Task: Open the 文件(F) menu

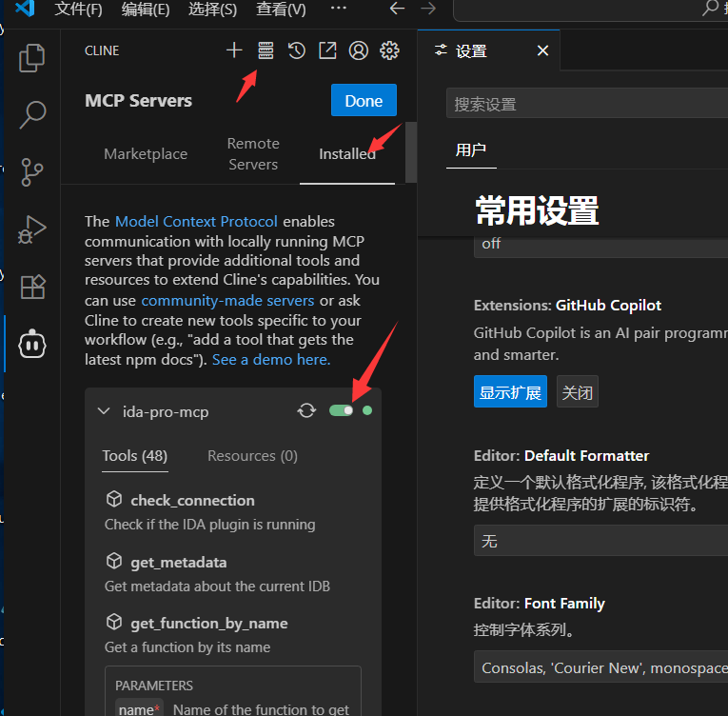Action: (x=78, y=10)
